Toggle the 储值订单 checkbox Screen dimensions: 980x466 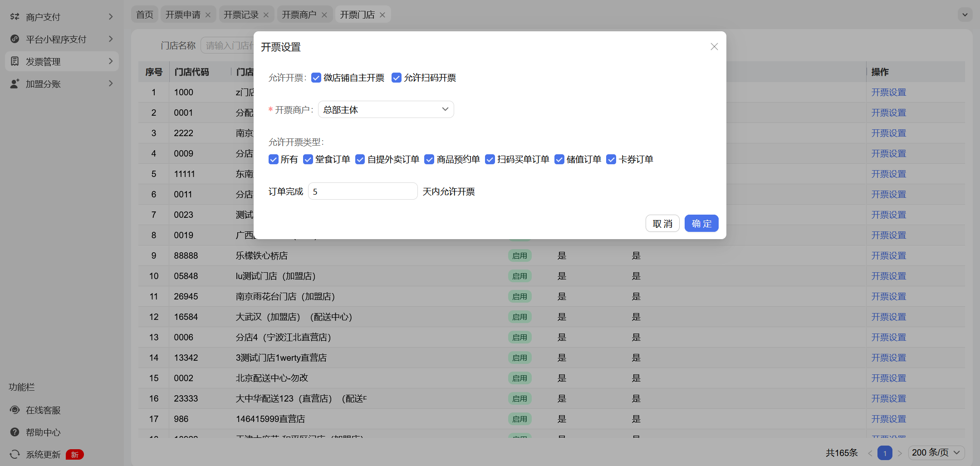(x=559, y=159)
